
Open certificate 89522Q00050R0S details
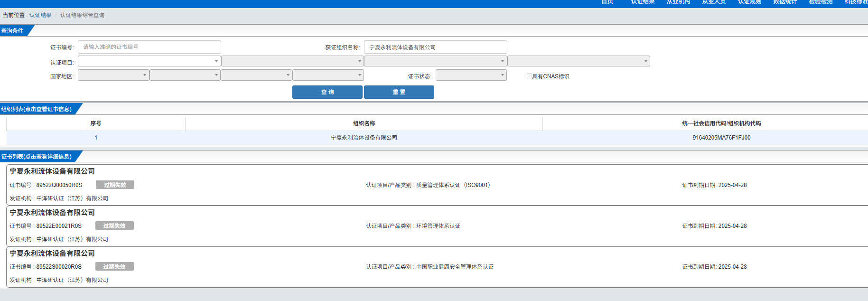pyautogui.click(x=59, y=185)
